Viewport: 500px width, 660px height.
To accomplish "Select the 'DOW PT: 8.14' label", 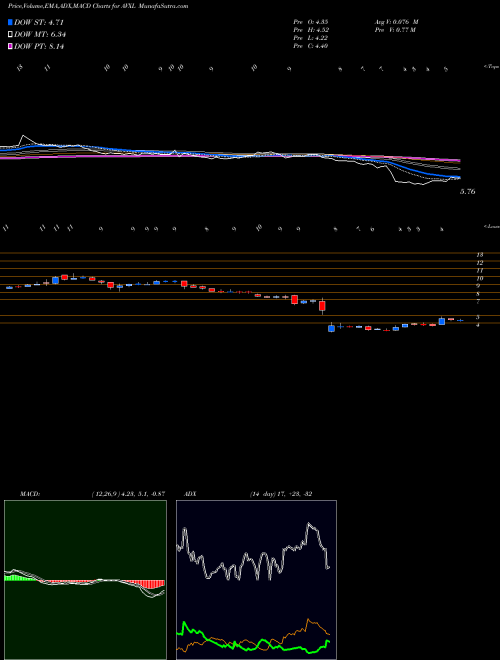I will [39, 46].
